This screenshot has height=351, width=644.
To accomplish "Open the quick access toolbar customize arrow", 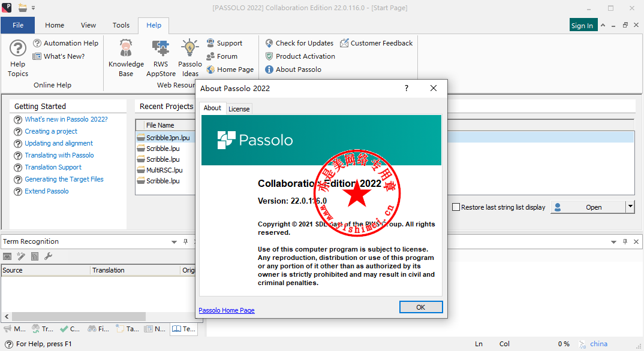I will [33, 8].
